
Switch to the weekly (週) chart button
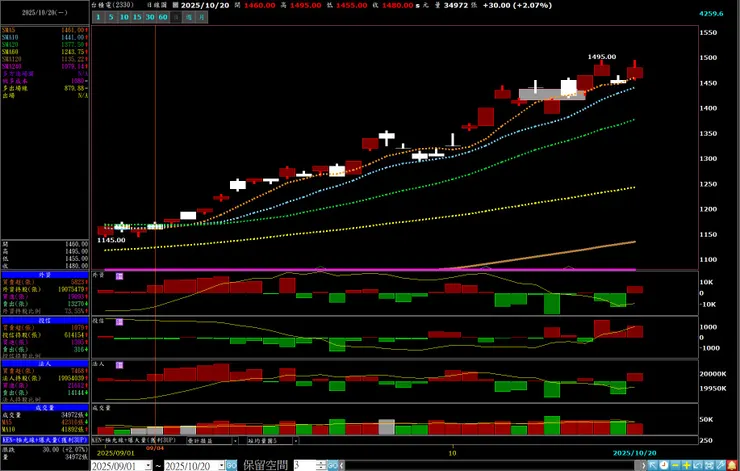coord(189,17)
